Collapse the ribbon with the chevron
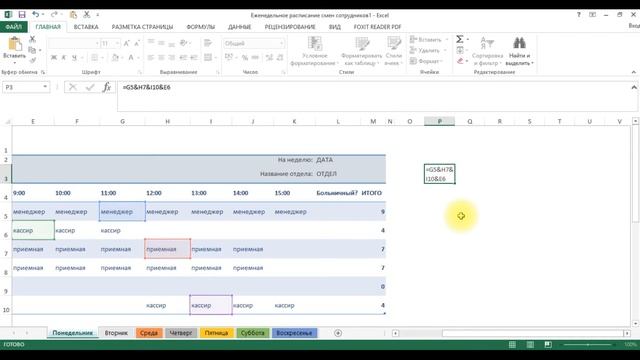 (633, 72)
